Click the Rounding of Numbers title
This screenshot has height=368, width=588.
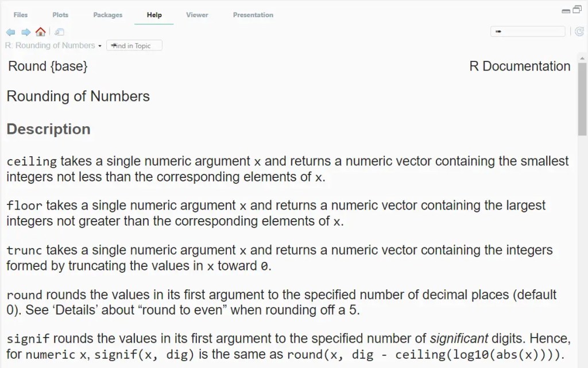tap(78, 96)
